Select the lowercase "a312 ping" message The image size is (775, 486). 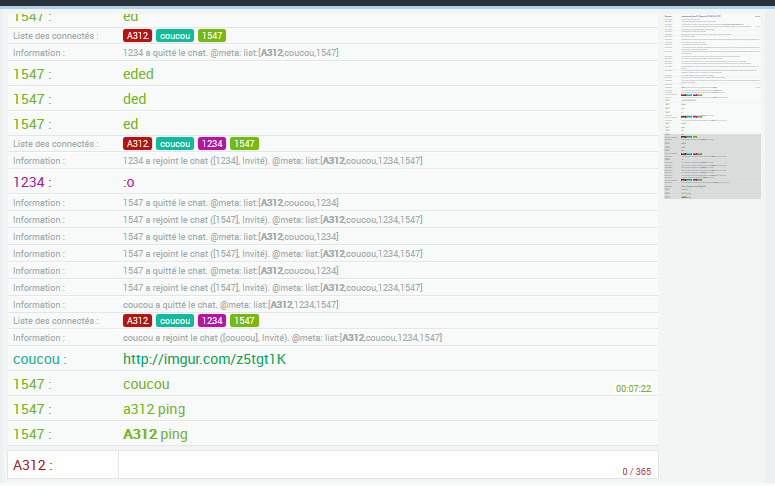(x=154, y=409)
